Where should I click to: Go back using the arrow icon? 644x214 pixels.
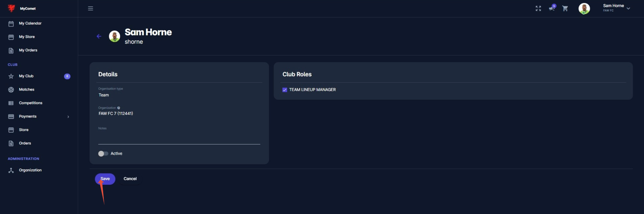click(99, 36)
